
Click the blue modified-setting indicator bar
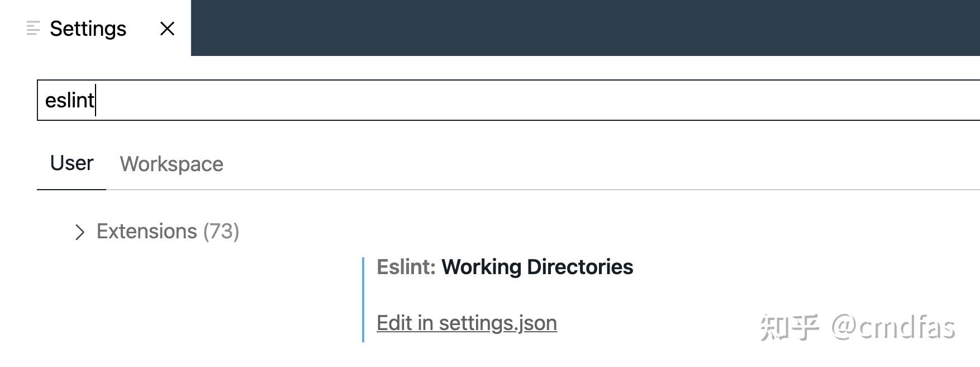pos(363,299)
